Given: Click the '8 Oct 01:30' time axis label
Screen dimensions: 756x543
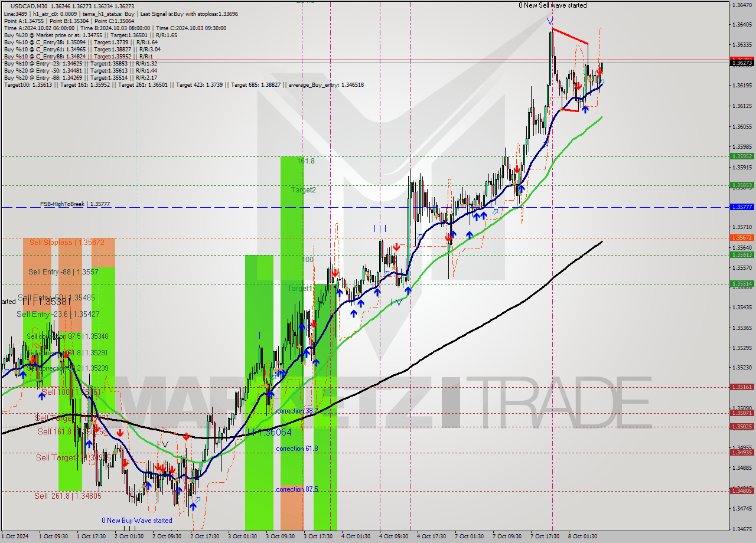Looking at the screenshot, I should pyautogui.click(x=582, y=537).
